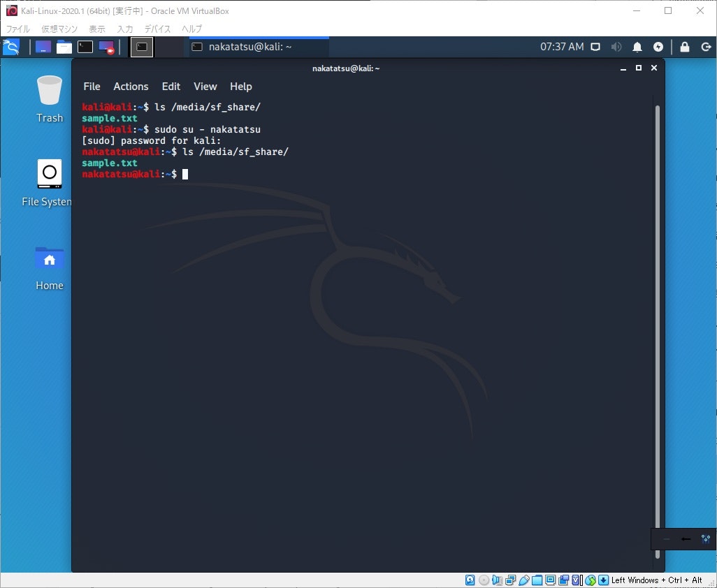Open the screenshot tool icon in the panel
717x588 pixels.
click(106, 47)
